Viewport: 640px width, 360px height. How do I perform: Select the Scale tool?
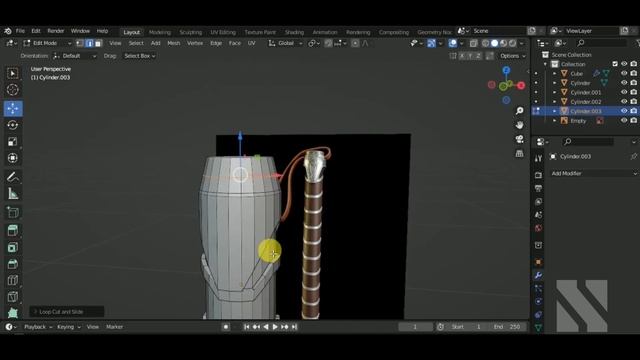[13, 142]
